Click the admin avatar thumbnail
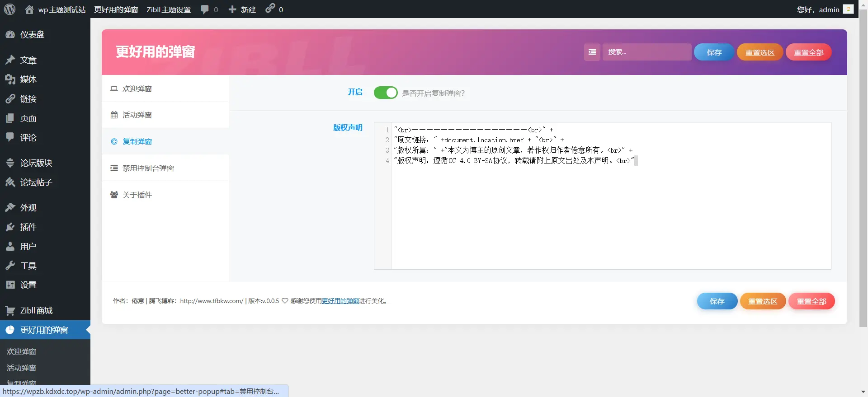Viewport: 868px width, 397px height. (849, 9)
